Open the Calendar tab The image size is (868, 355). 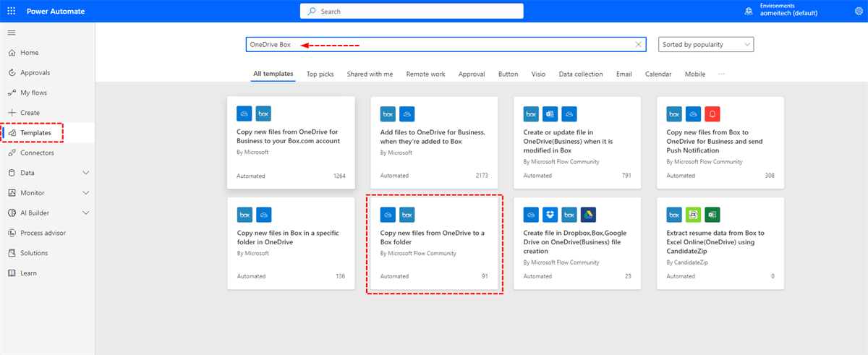click(x=658, y=74)
